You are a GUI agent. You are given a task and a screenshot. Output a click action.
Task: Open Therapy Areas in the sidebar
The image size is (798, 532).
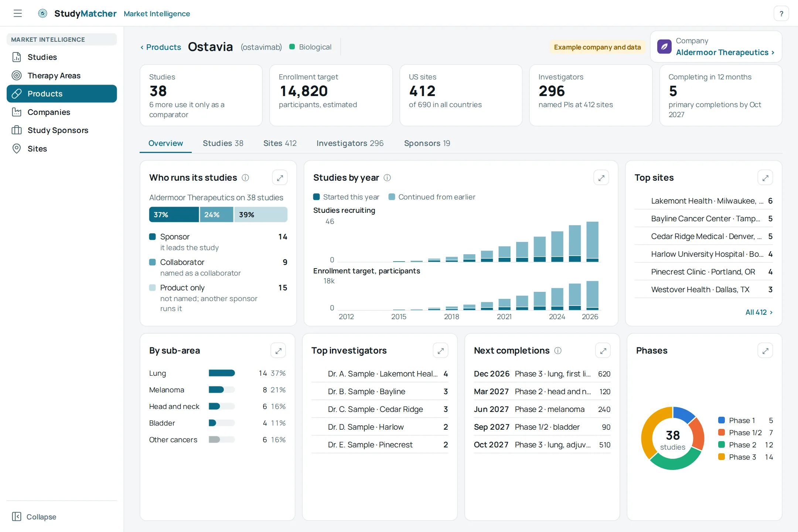point(62,75)
